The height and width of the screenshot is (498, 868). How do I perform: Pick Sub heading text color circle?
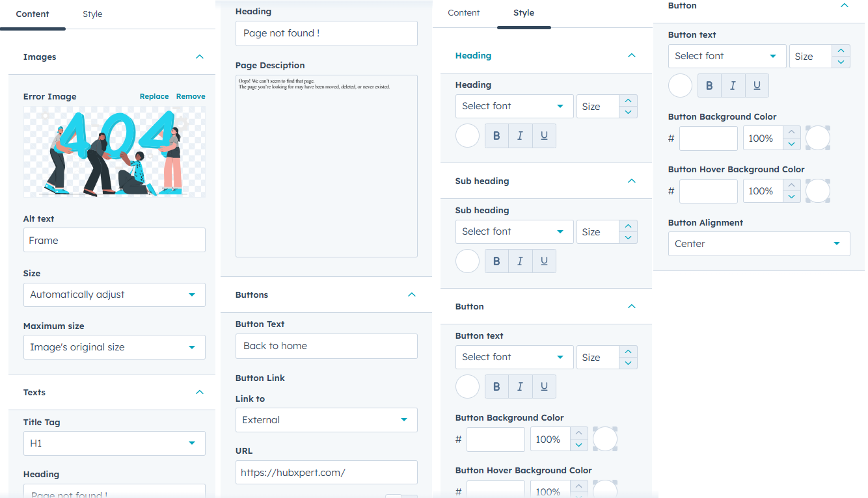468,261
